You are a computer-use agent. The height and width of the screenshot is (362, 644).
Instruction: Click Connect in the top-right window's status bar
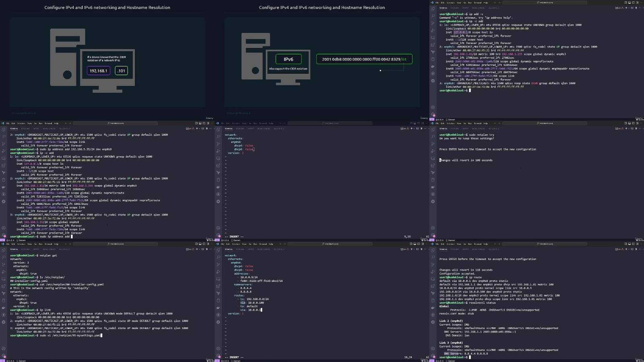451,120
